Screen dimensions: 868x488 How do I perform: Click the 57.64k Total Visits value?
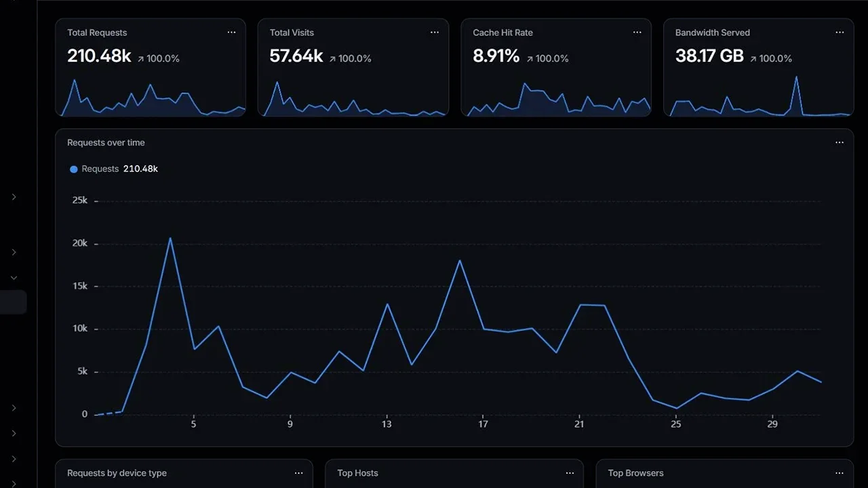click(x=296, y=56)
